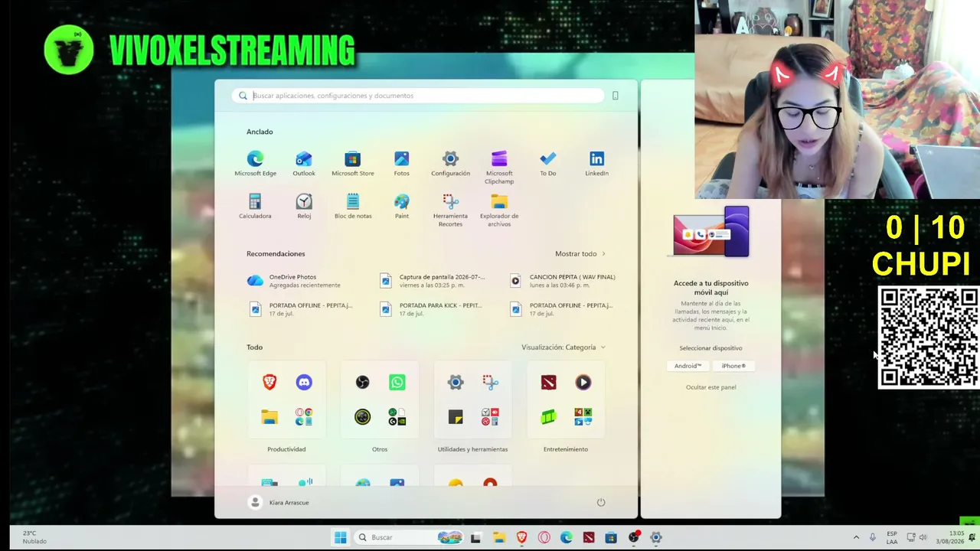Open Visualización: Categoría dropdown
This screenshot has height=551, width=980.
click(563, 347)
